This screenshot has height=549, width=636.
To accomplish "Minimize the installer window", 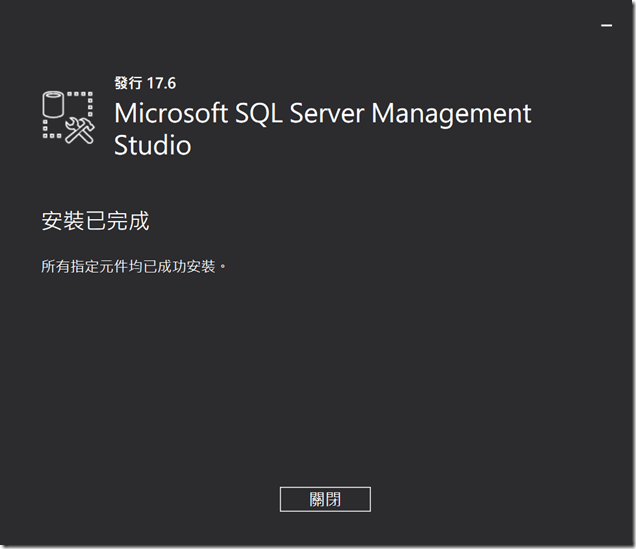I will (606, 25).
